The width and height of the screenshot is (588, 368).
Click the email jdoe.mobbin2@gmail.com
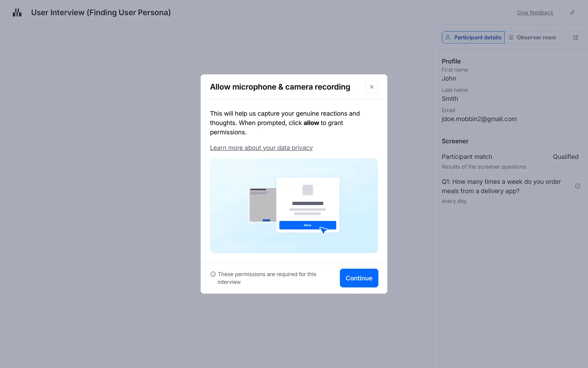[479, 119]
